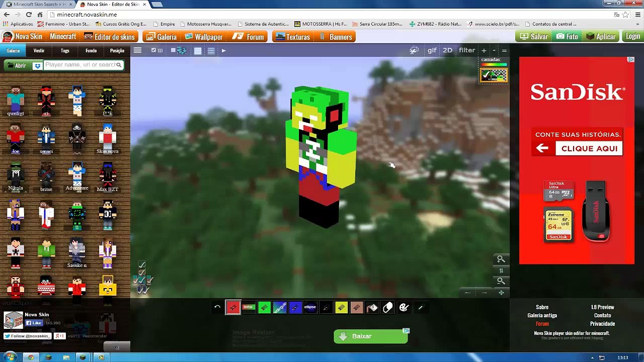The height and width of the screenshot is (362, 644).
Task: Select the blue-green rectangle shape tool
Action: pyautogui.click(x=280, y=307)
